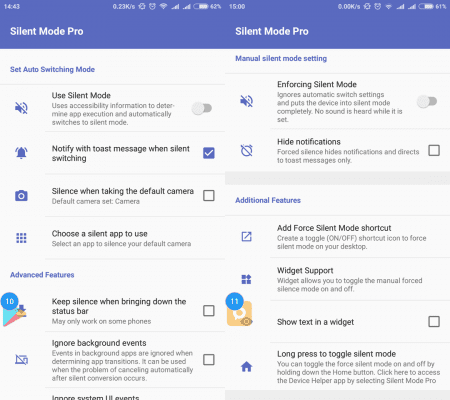Open Add Force Silent Mode shortcut option
The image size is (450, 400).
click(360, 237)
